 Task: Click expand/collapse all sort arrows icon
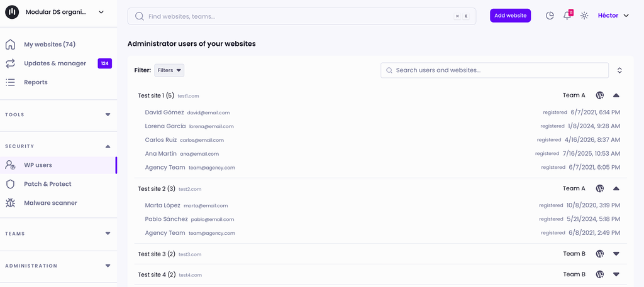click(619, 70)
